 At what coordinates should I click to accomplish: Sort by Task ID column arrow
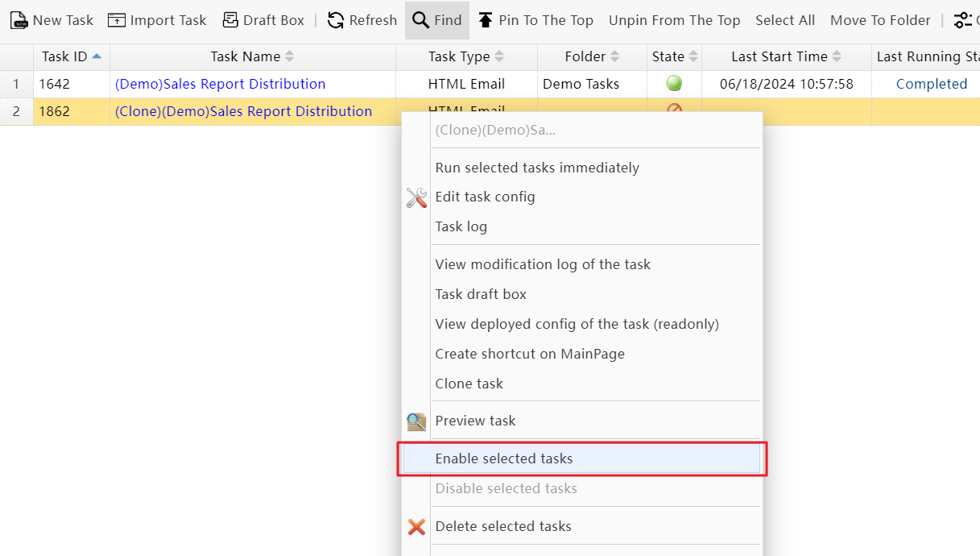click(x=97, y=56)
